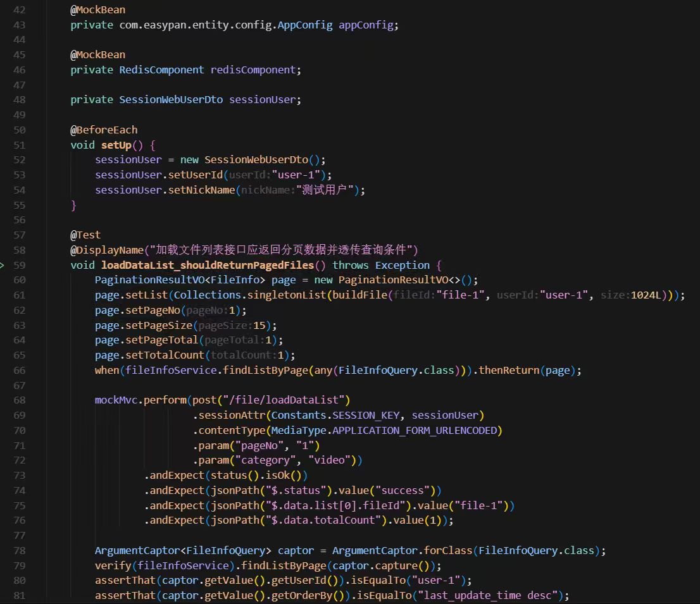This screenshot has height=604, width=700.
Task: Click the "user-1" string on line 53
Action: pyautogui.click(x=296, y=175)
